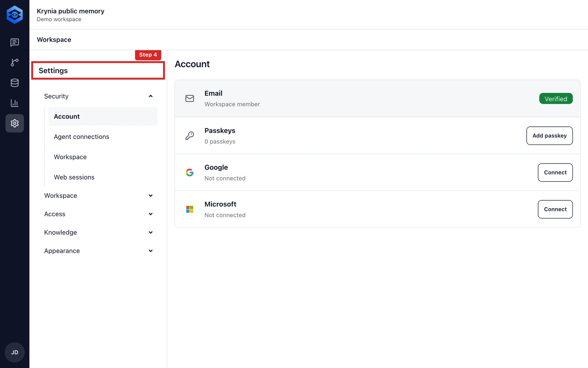The image size is (588, 368).
Task: Open Agent connections settings
Action: pos(103,137)
